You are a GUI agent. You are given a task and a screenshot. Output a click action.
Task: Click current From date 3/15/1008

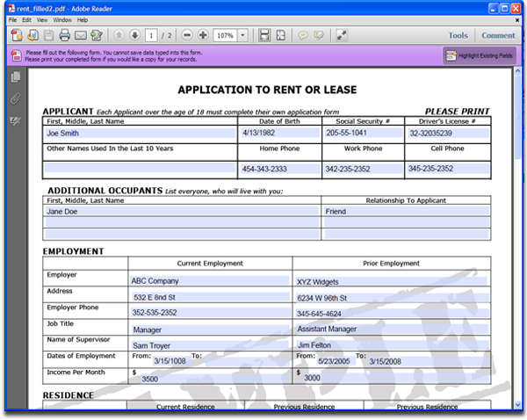click(170, 361)
